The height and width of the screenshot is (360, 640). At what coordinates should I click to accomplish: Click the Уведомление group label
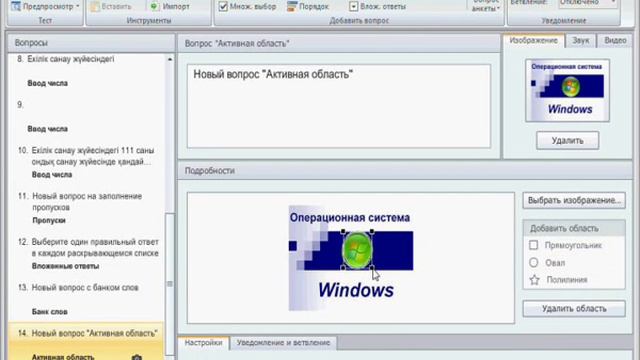coord(564,20)
